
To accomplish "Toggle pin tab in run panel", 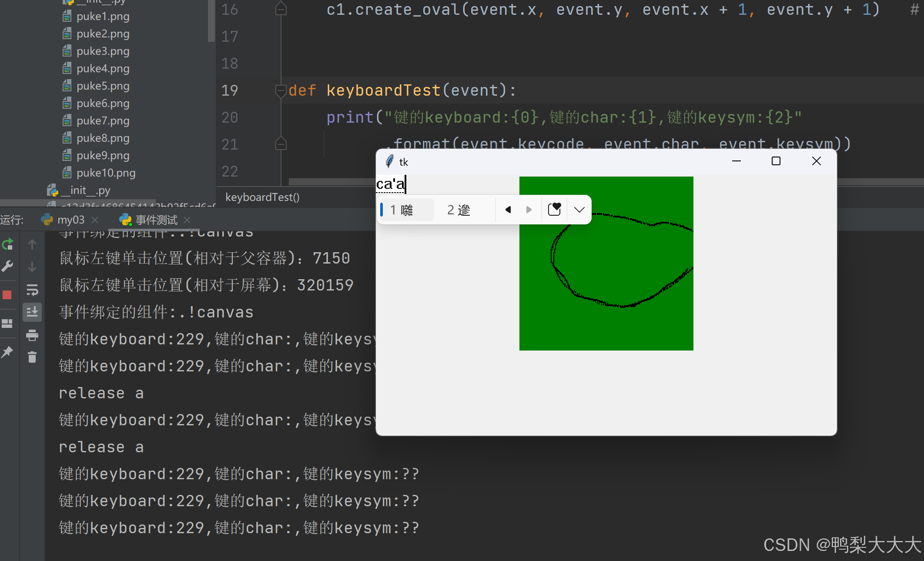I will click(7, 352).
